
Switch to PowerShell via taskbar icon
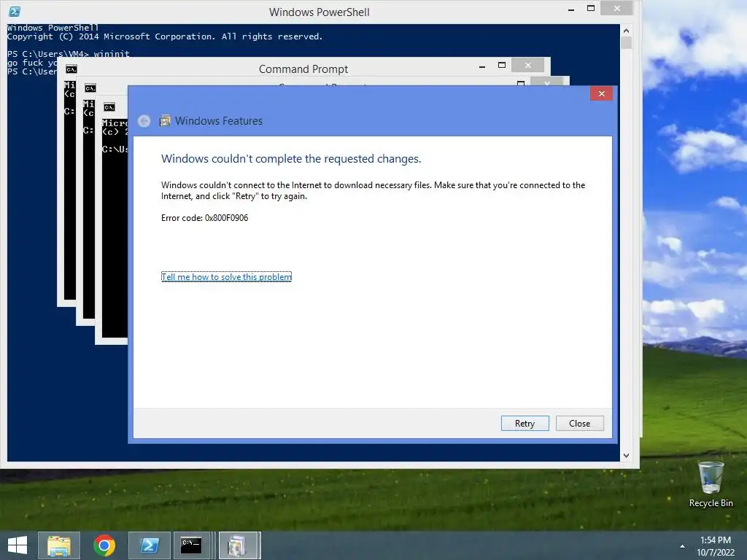149,545
